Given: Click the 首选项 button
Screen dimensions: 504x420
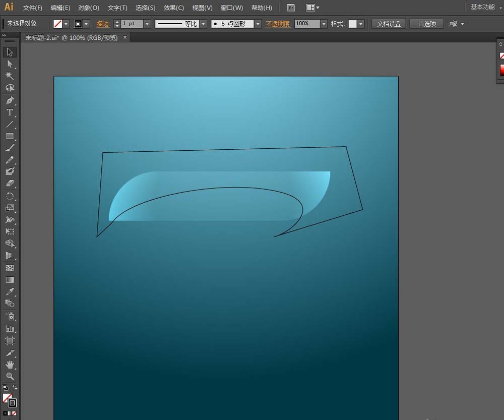Looking at the screenshot, I should coord(426,24).
